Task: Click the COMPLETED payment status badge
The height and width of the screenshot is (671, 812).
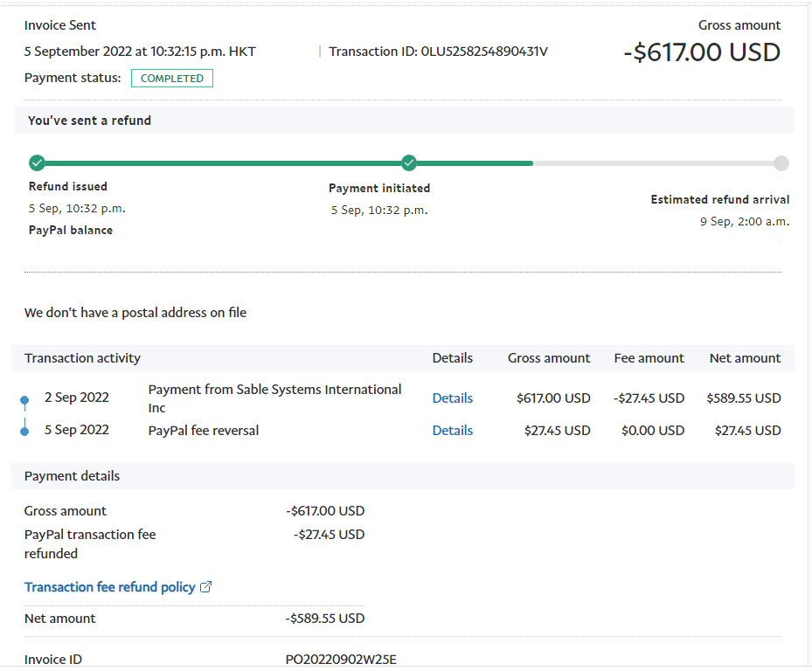Action: [172, 79]
